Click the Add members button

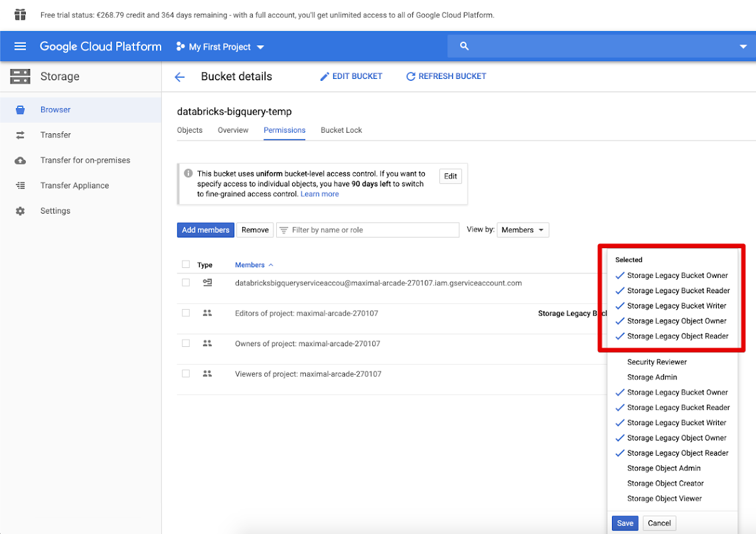(x=205, y=230)
